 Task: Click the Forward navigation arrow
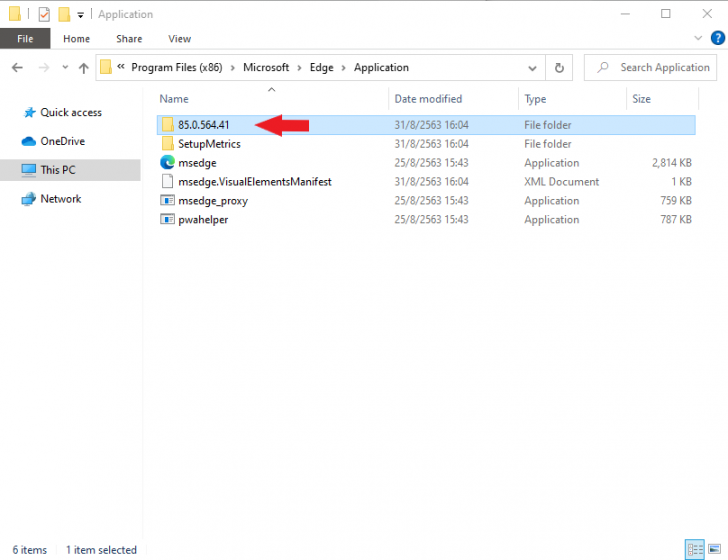pyautogui.click(x=44, y=68)
